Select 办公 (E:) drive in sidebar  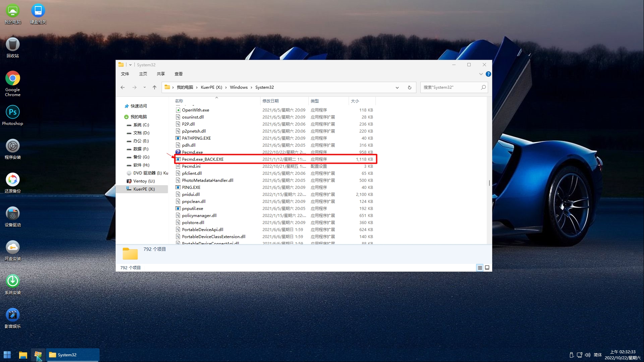[x=141, y=141]
